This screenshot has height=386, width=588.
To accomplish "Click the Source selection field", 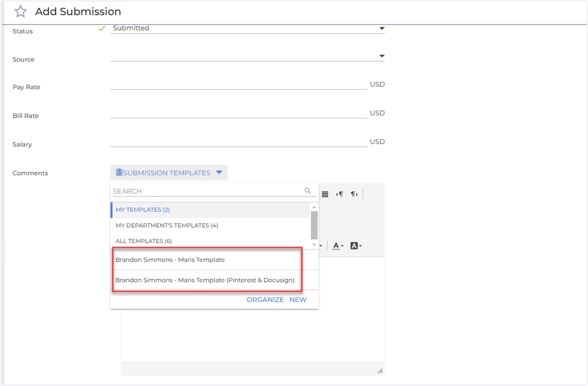I will (247, 56).
